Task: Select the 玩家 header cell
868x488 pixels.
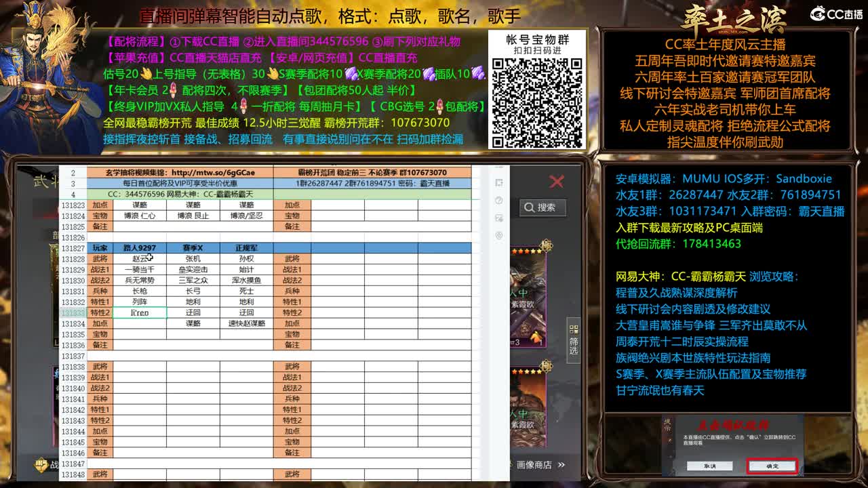Action: [100, 248]
